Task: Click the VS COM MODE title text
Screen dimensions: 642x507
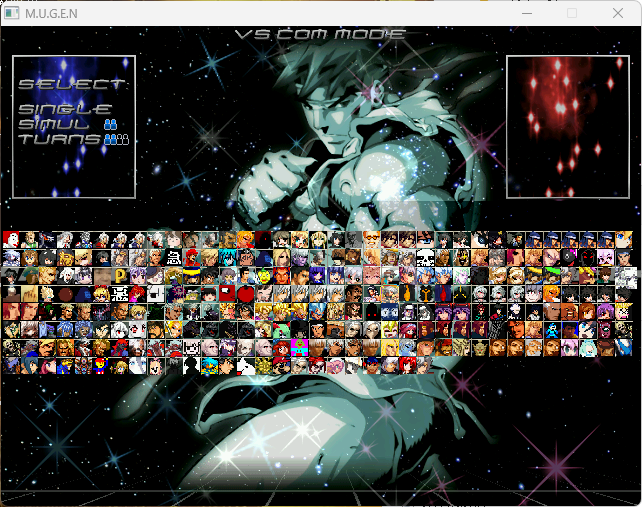Action: tap(321, 34)
